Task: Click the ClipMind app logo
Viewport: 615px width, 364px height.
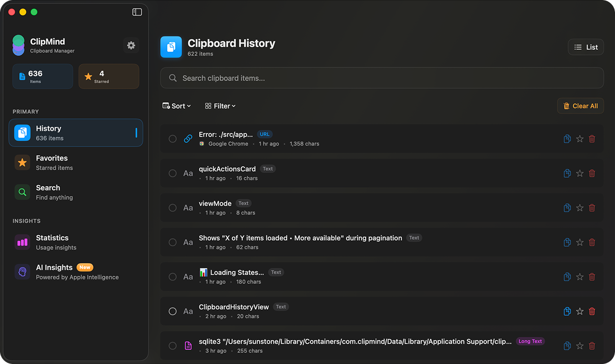Action: pos(18,45)
